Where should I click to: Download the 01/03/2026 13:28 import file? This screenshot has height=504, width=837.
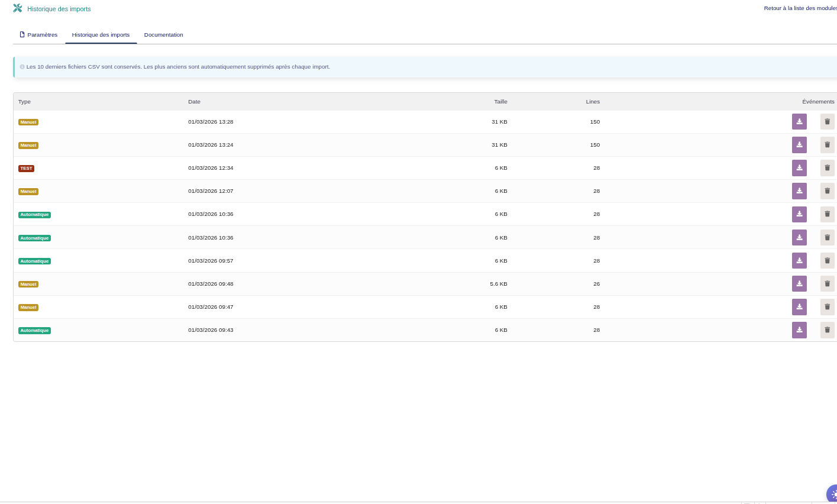click(799, 122)
